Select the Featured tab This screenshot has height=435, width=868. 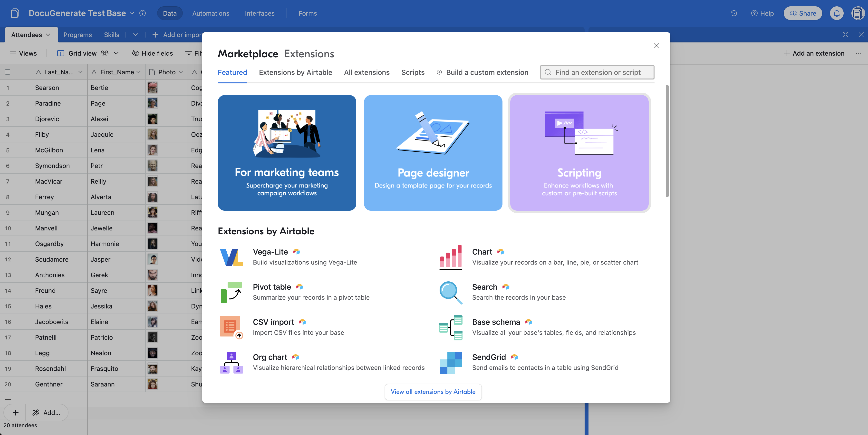(232, 72)
